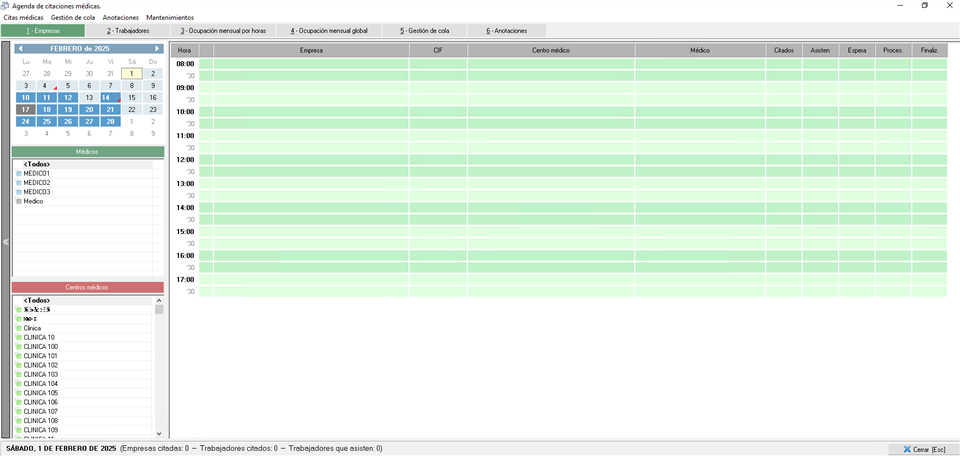The width and height of the screenshot is (960, 456).
Task: Sort by Centro médico column header
Action: coord(551,50)
